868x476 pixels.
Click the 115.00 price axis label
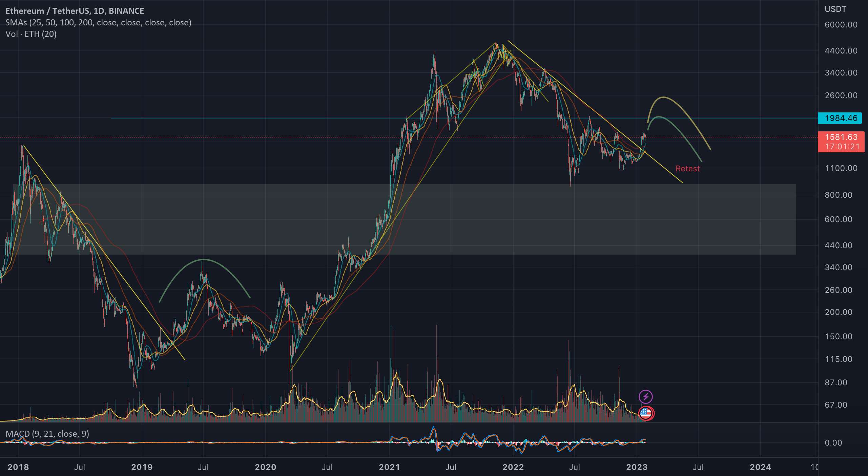coord(838,359)
